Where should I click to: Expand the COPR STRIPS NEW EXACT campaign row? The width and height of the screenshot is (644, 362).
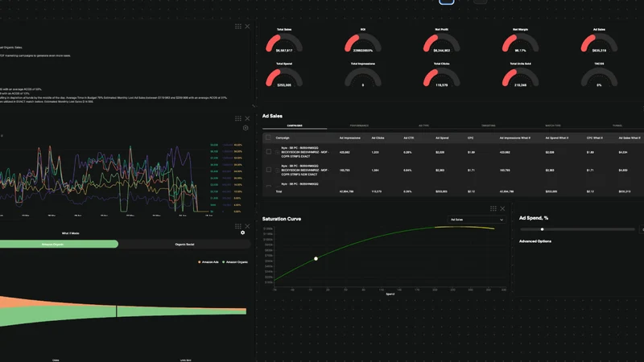coord(277,170)
